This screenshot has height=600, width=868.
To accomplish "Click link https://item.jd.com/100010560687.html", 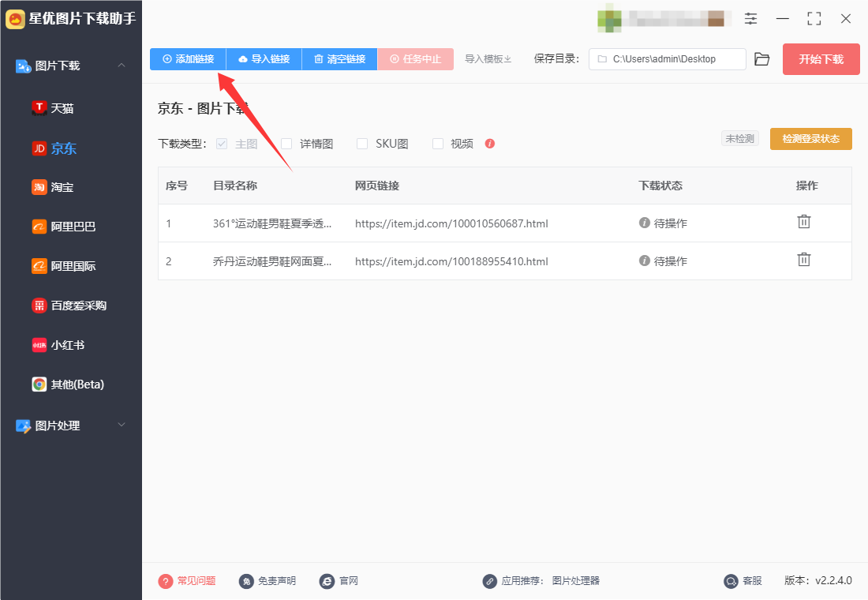I will [x=451, y=223].
